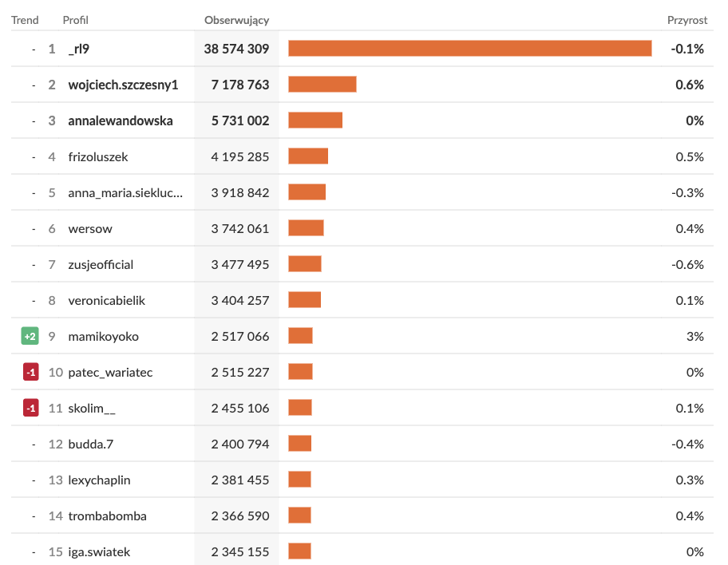Click the iga.swiatek profile name
The height and width of the screenshot is (565, 728).
pos(99,552)
